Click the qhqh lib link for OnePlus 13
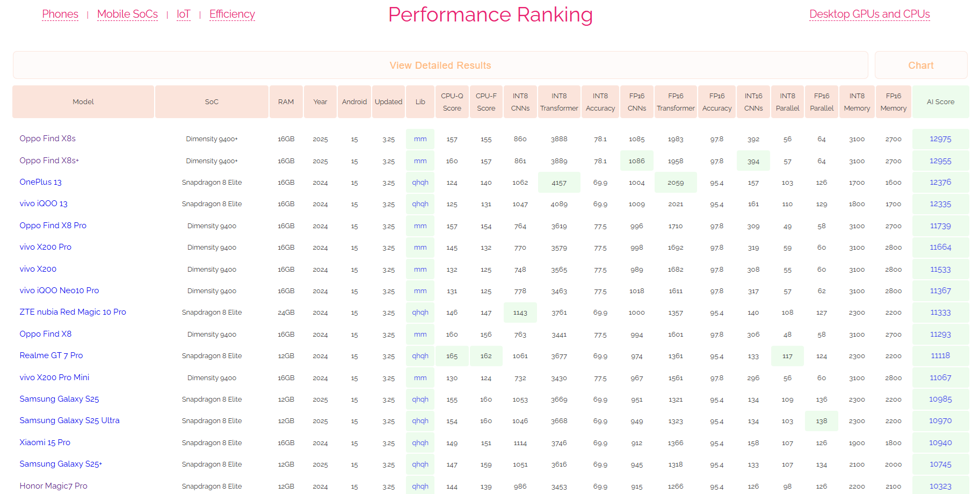 click(420, 183)
